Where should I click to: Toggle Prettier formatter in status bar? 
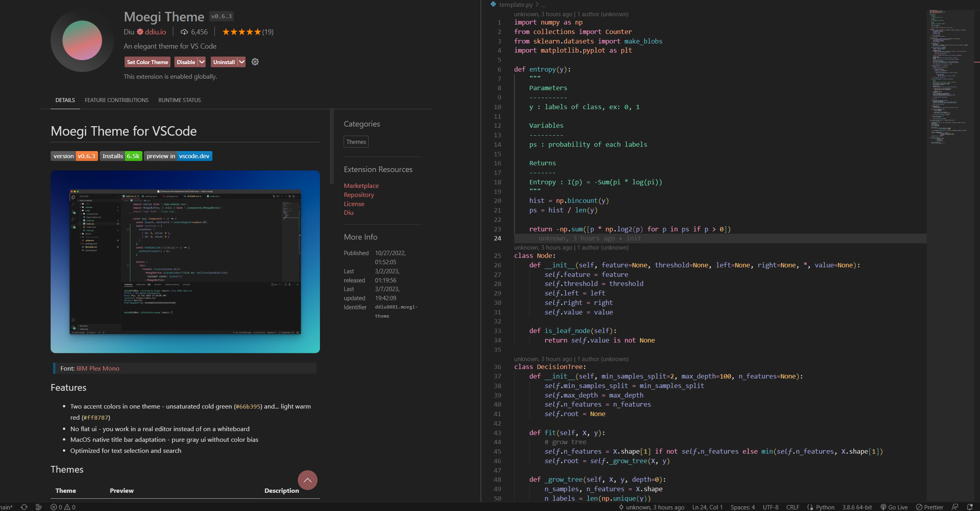[x=930, y=507]
